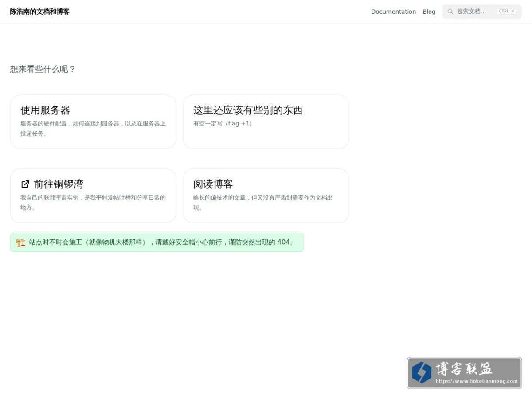Click the external link icon beside 前往铜锣湾
The height and width of the screenshot is (399, 532).
[x=25, y=184]
